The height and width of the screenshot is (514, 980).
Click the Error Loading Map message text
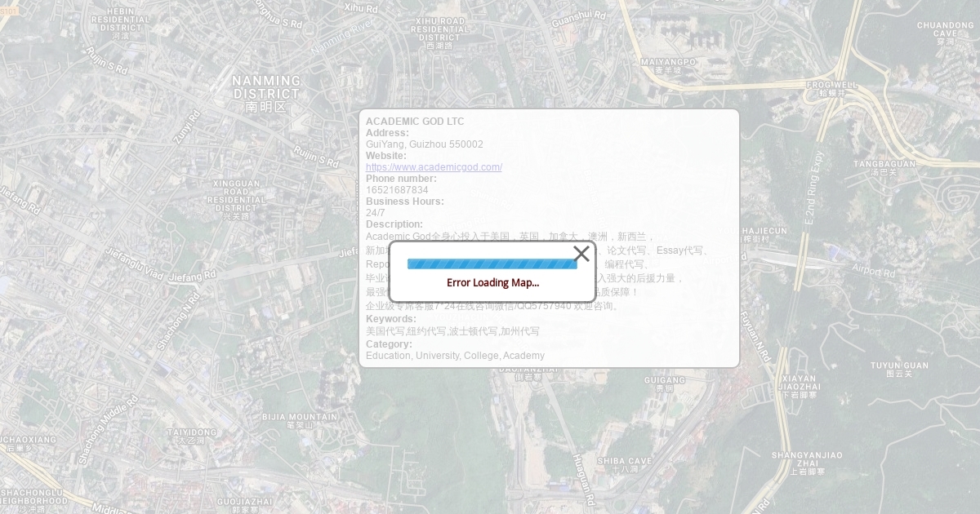[x=492, y=283]
